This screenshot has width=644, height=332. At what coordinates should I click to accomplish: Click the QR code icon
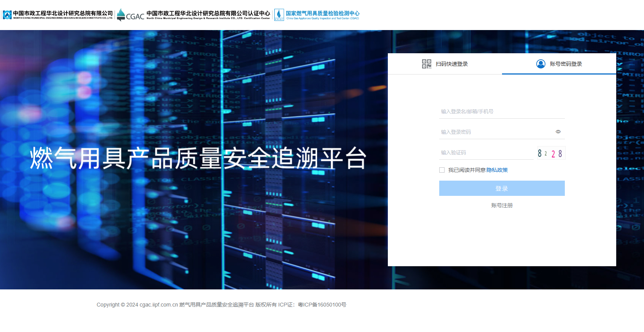tap(426, 64)
